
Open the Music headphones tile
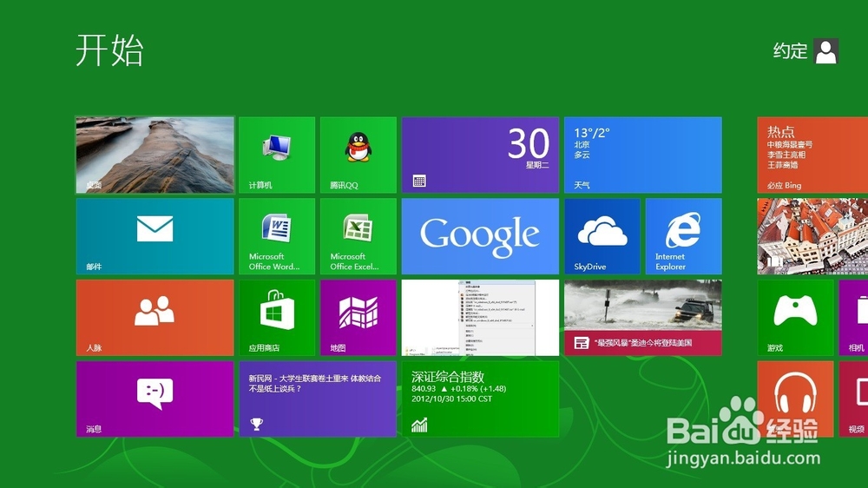tap(795, 399)
